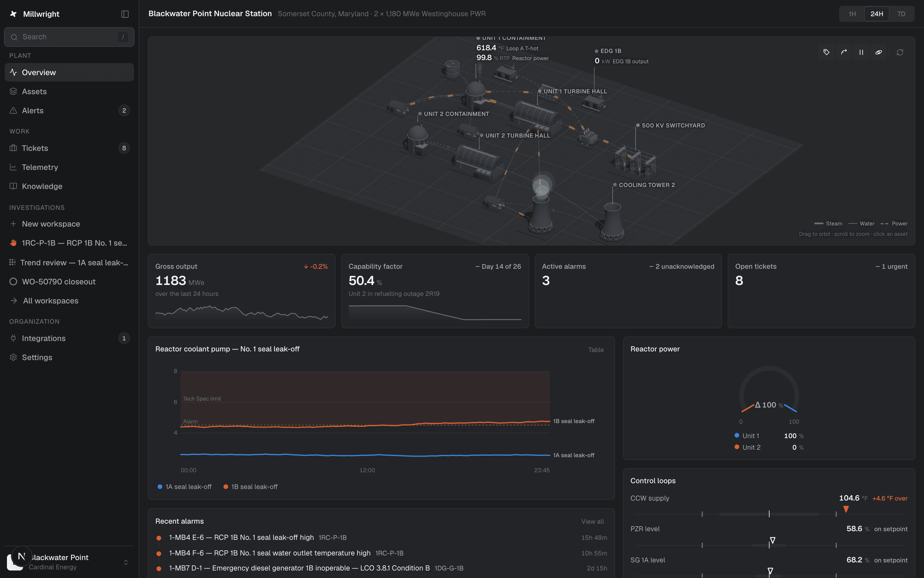
Task: Open the 1RC-P-1B RCP 1B investigation
Action: (69, 243)
